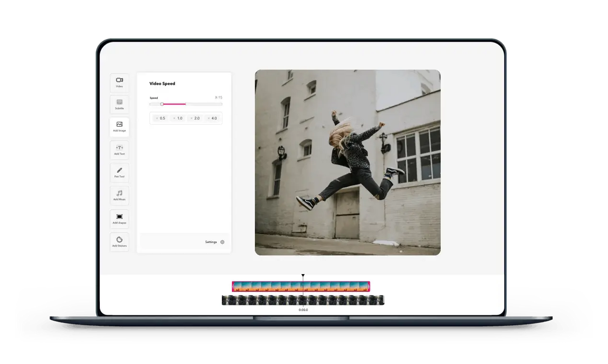
Task: Select the dark video track in timeline
Action: tap(303, 300)
